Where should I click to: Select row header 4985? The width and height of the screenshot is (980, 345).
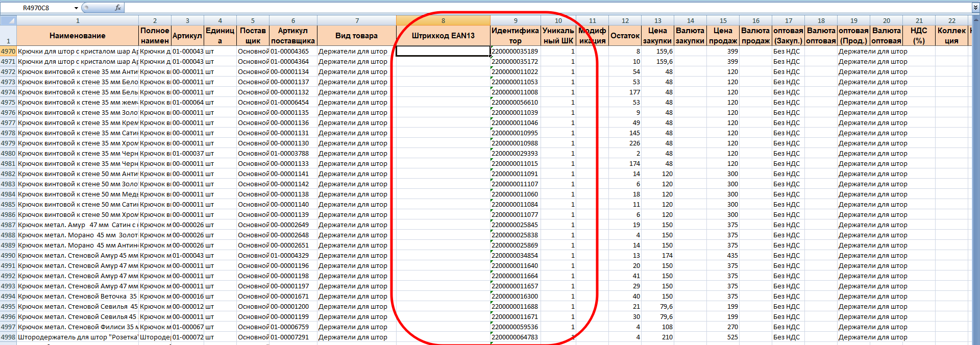(8, 204)
